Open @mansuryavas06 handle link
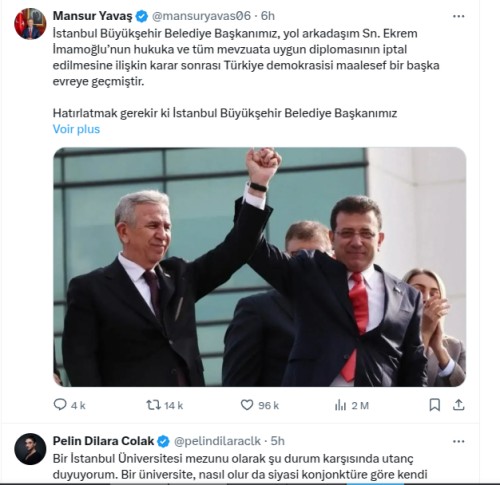Image resolution: width=500 pixels, height=485 pixels. pyautogui.click(x=201, y=16)
